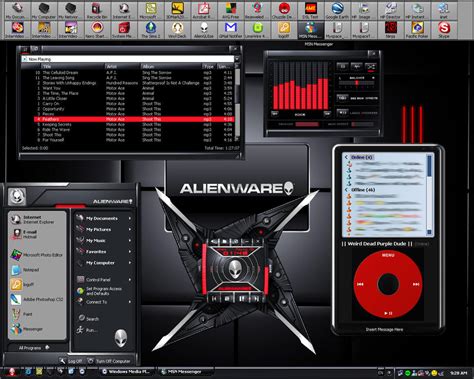Click the playlist vertical scrollbar
Screen dimensions: 474x379
pos(238,102)
